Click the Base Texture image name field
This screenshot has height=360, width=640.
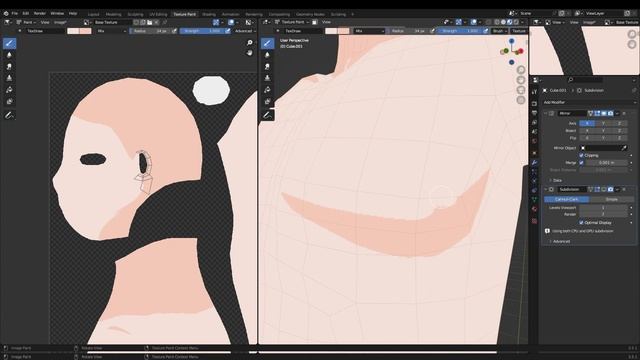112,22
